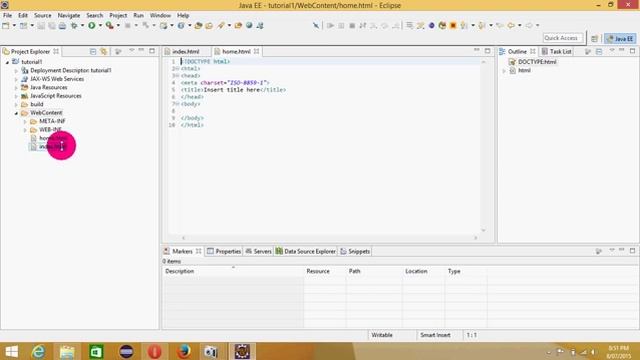Viewport: 640px width, 360px height.
Task: Sort by Resource column header
Action: pyautogui.click(x=325, y=271)
